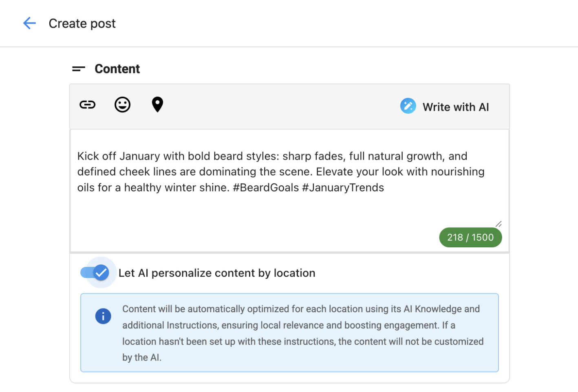Disable AI personalization by location toggle
This screenshot has width=578, height=392.
pos(95,273)
